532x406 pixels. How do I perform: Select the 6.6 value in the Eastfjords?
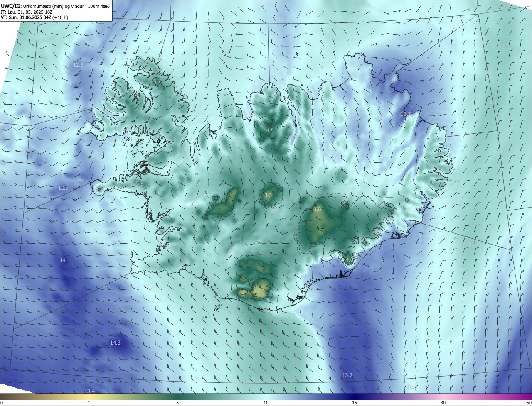click(431, 182)
